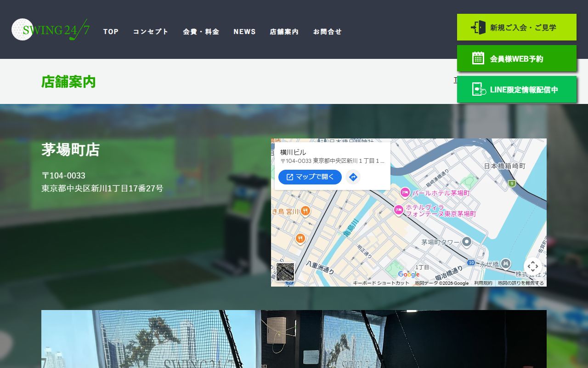The width and height of the screenshot is (588, 368).
Task: Click the blue directions arrow icon
Action: coord(353,177)
